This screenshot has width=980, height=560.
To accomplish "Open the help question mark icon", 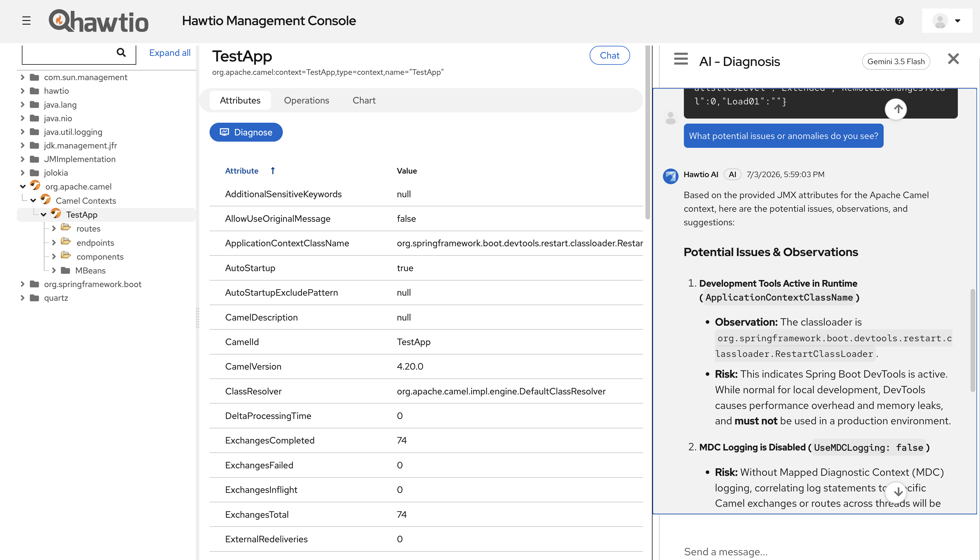I will (x=899, y=21).
